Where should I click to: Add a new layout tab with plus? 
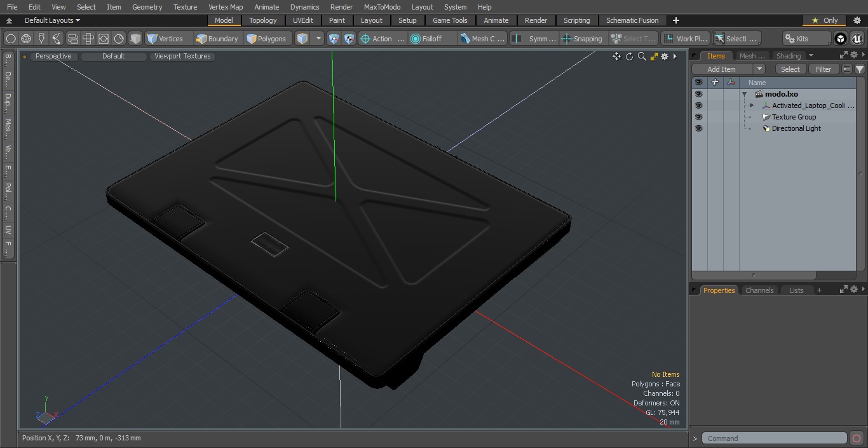coord(675,20)
